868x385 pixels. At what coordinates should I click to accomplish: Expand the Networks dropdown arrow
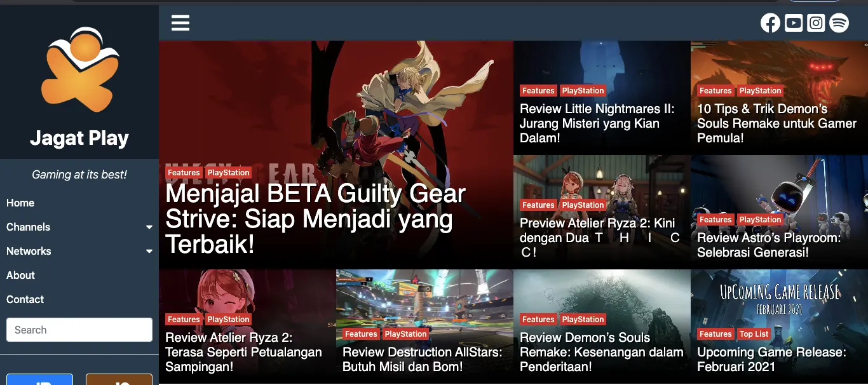(x=149, y=252)
